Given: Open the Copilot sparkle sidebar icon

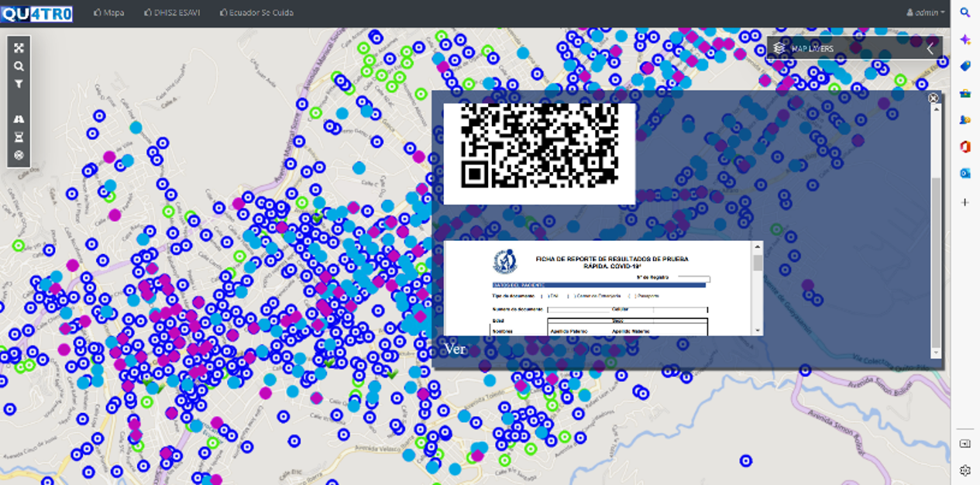Looking at the screenshot, I should click(x=965, y=40).
